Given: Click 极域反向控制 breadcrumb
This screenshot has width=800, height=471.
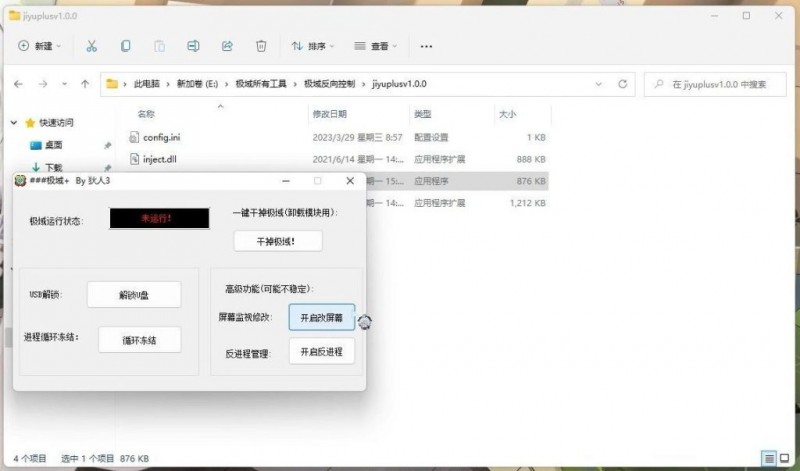Looking at the screenshot, I should 329,84.
